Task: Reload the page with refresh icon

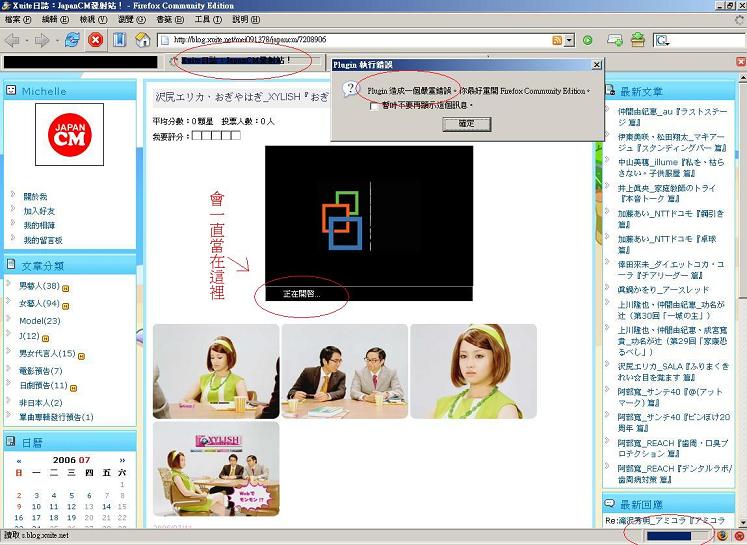Action: click(72, 40)
